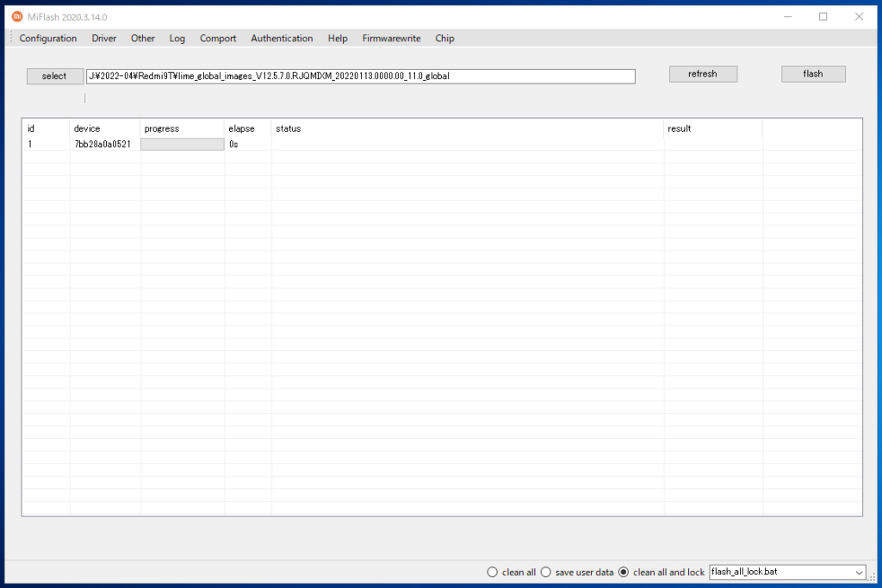Open the Driver menu
Viewport: 882px width, 588px height.
click(104, 38)
